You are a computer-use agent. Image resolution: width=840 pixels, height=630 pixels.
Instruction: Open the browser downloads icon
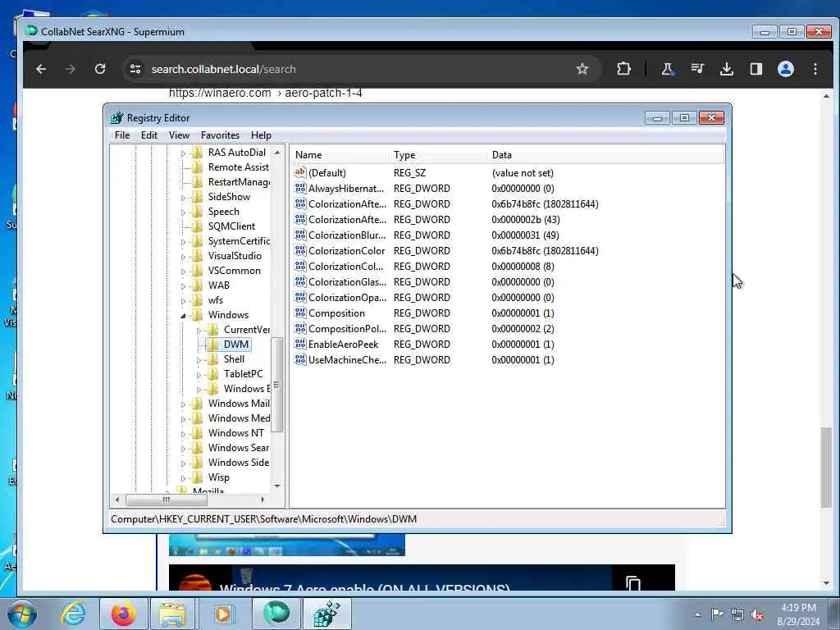click(x=727, y=69)
